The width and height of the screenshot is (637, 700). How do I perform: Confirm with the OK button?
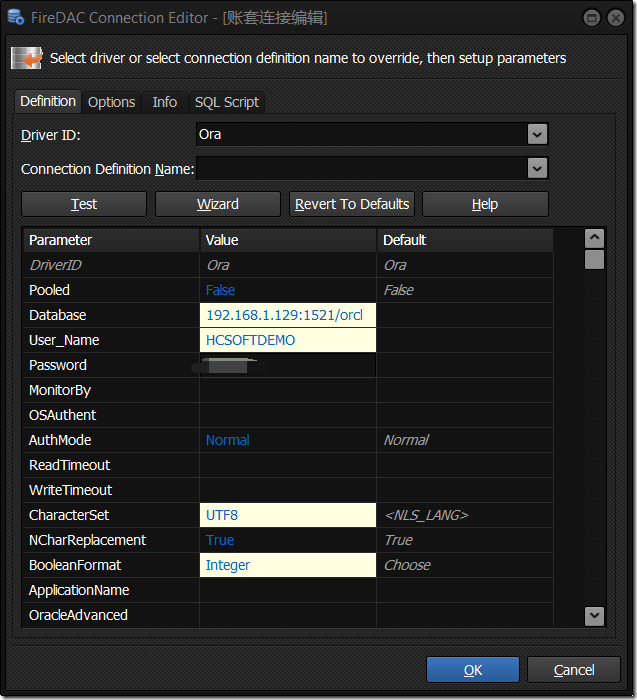tap(473, 670)
